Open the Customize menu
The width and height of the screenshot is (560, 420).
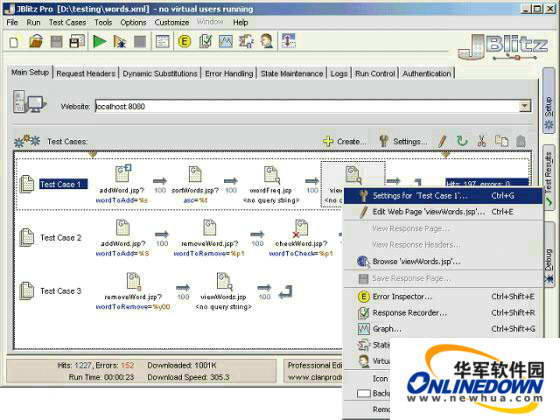[x=172, y=22]
